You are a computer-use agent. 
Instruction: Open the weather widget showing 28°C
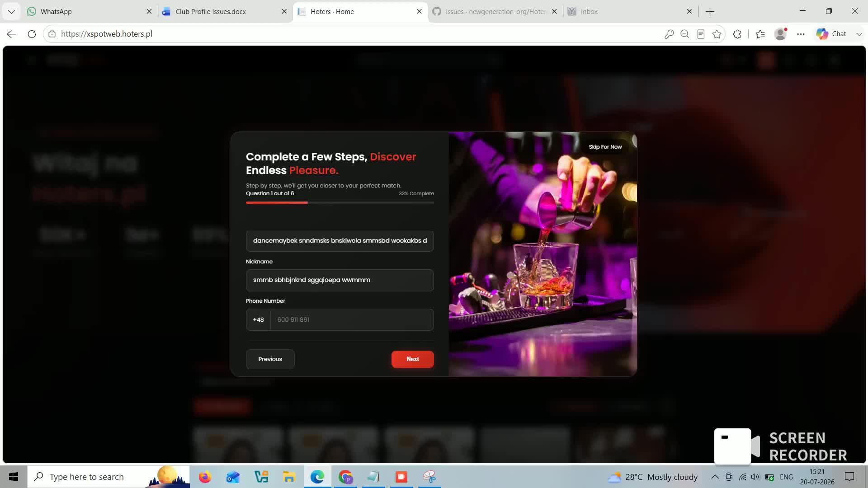(653, 477)
